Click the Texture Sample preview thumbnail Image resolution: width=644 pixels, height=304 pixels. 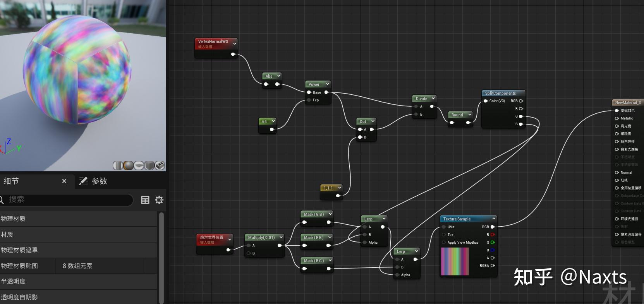point(455,261)
